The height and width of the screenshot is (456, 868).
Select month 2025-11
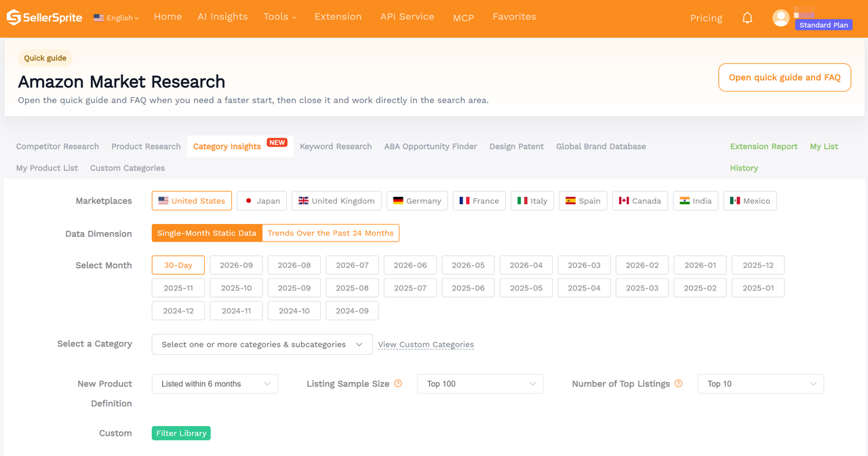(x=178, y=288)
